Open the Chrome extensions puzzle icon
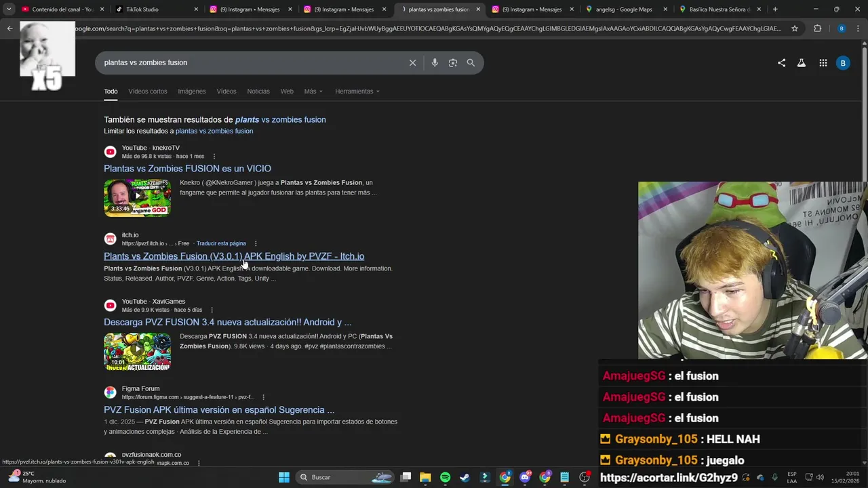The width and height of the screenshot is (868, 488). [817, 28]
